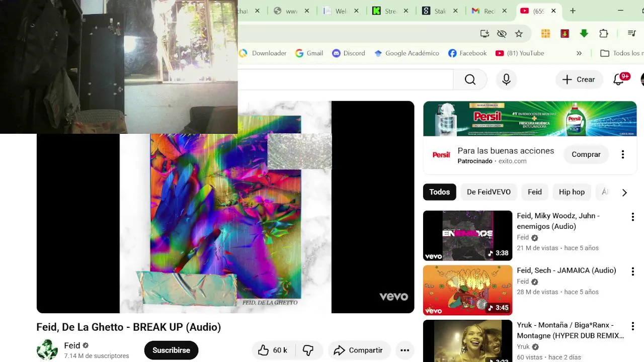The image size is (644, 362).
Task: Open more actions three-dot menu under video
Action: [405, 350]
